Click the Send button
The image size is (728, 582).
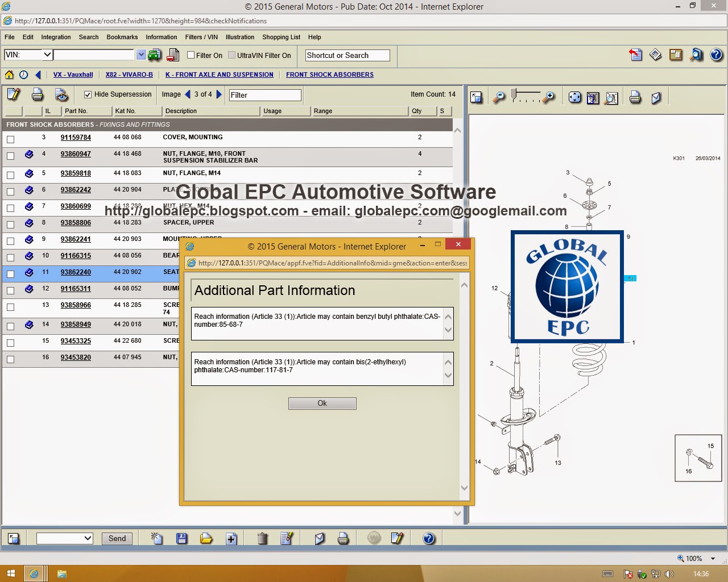117,538
